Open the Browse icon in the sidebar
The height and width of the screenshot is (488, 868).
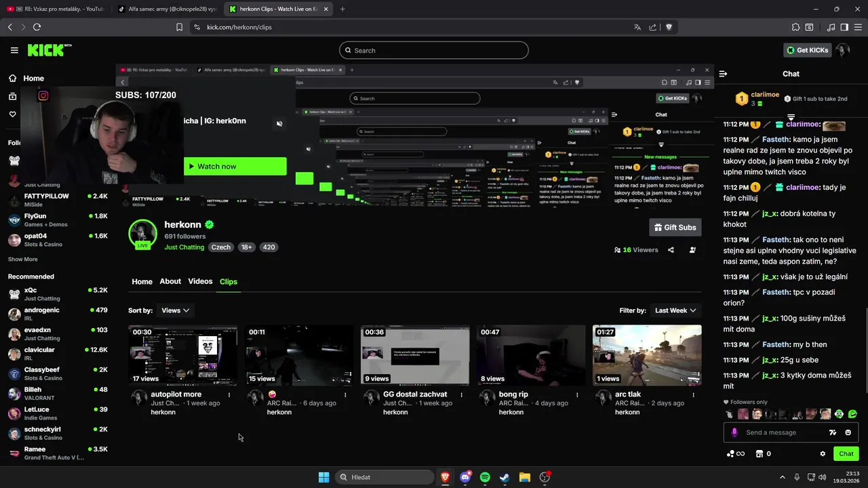click(x=12, y=96)
